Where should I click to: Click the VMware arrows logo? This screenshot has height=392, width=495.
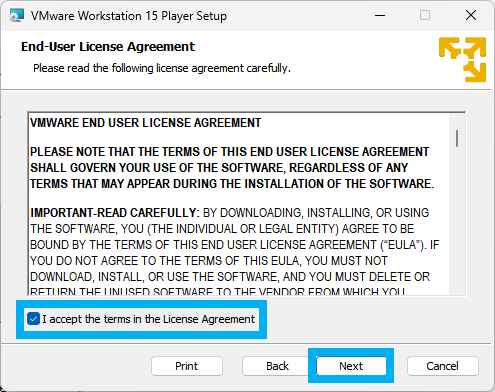[x=462, y=59]
